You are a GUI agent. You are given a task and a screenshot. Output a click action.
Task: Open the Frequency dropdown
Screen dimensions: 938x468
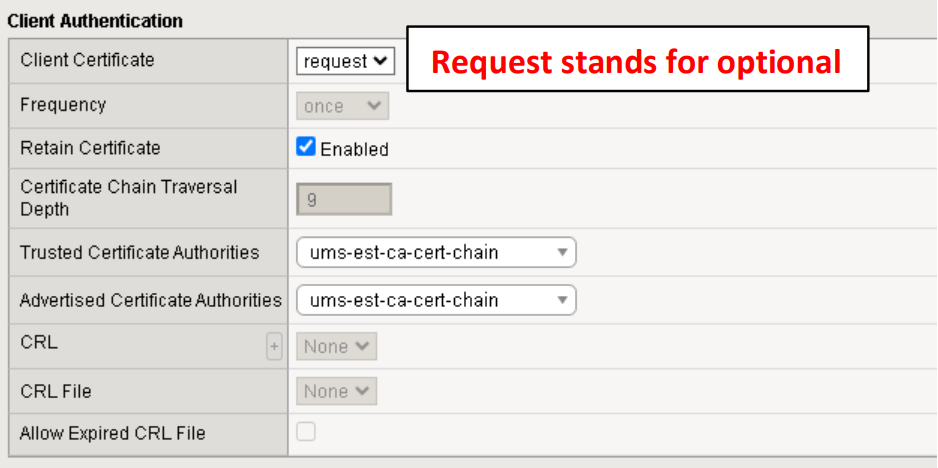(x=343, y=106)
